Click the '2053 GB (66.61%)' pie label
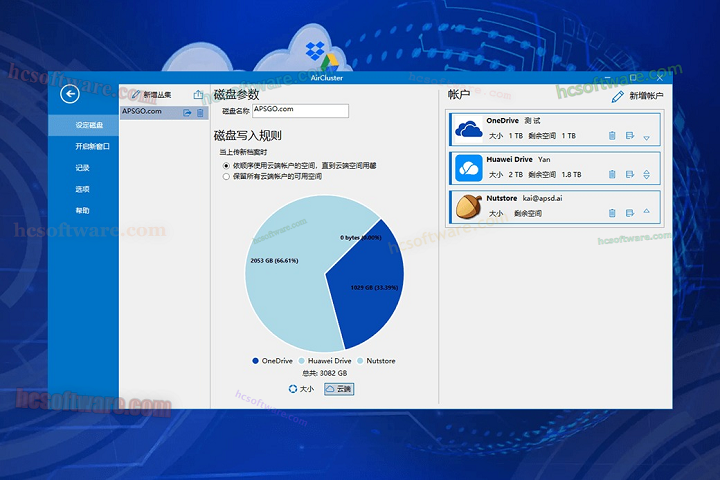Viewport: 720px width, 480px height. pos(274,261)
